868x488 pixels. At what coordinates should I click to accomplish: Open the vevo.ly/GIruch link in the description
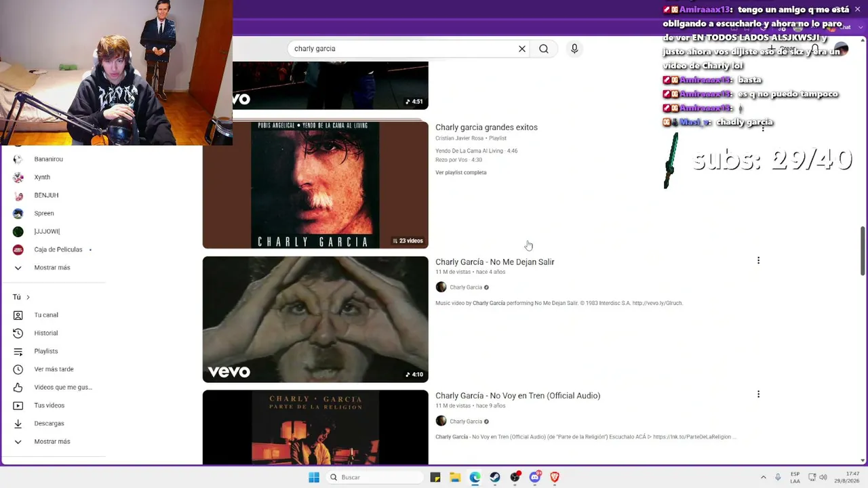tap(658, 304)
